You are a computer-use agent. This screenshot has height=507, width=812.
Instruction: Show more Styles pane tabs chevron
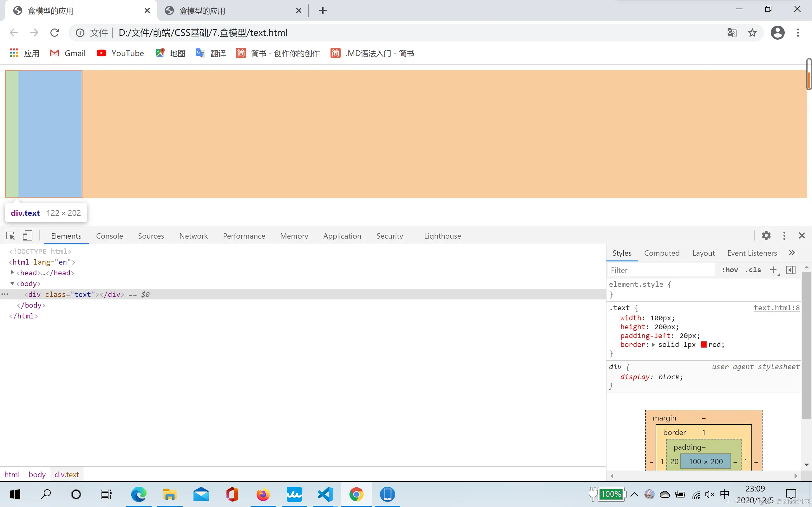[792, 253]
